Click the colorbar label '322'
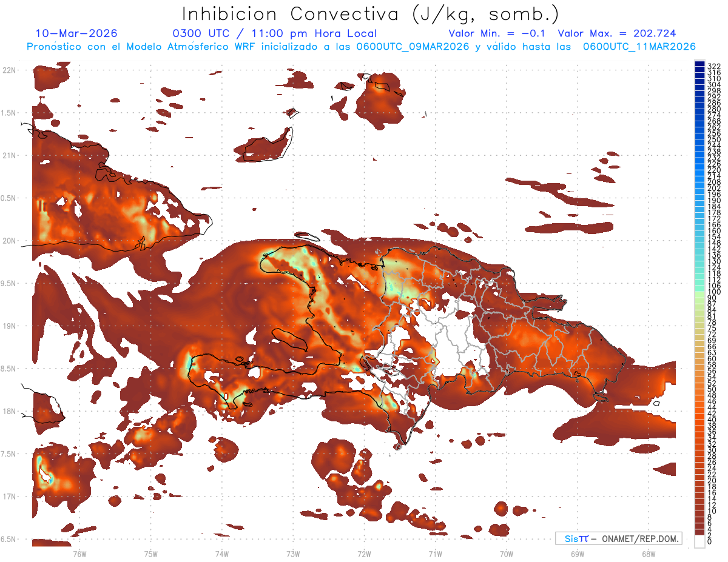The image size is (728, 562). tap(713, 65)
